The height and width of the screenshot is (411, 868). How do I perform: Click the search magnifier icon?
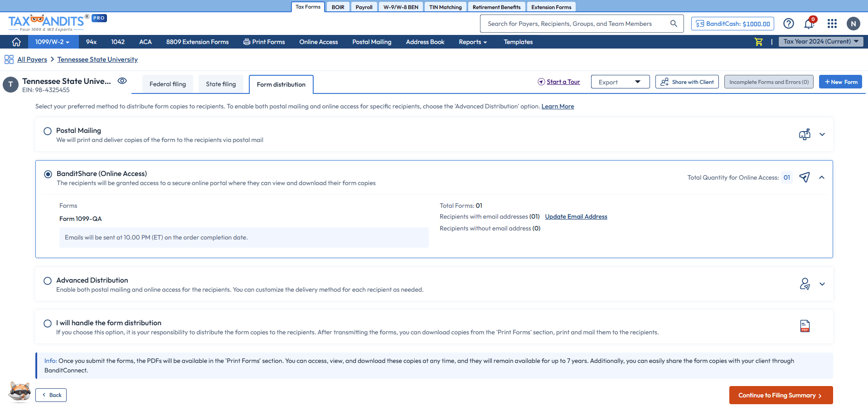(x=674, y=24)
